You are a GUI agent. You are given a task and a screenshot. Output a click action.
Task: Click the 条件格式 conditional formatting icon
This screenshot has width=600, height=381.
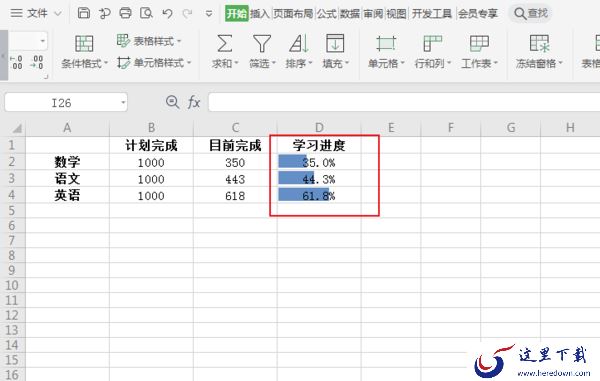tap(84, 43)
